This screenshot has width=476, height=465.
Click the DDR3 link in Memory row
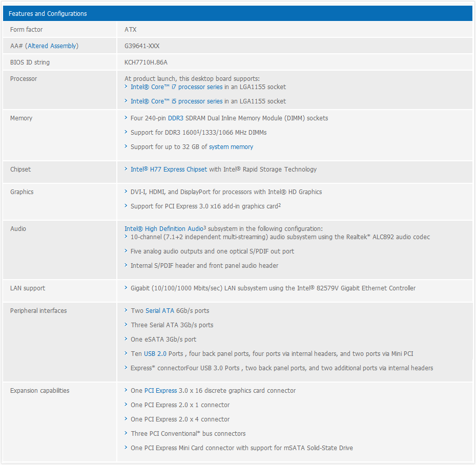point(175,118)
